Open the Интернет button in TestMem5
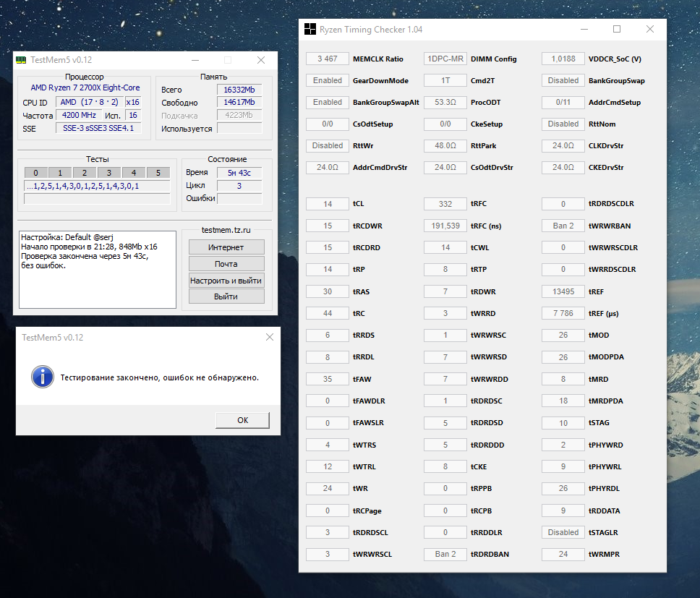This screenshot has height=598, width=700. 226,247
